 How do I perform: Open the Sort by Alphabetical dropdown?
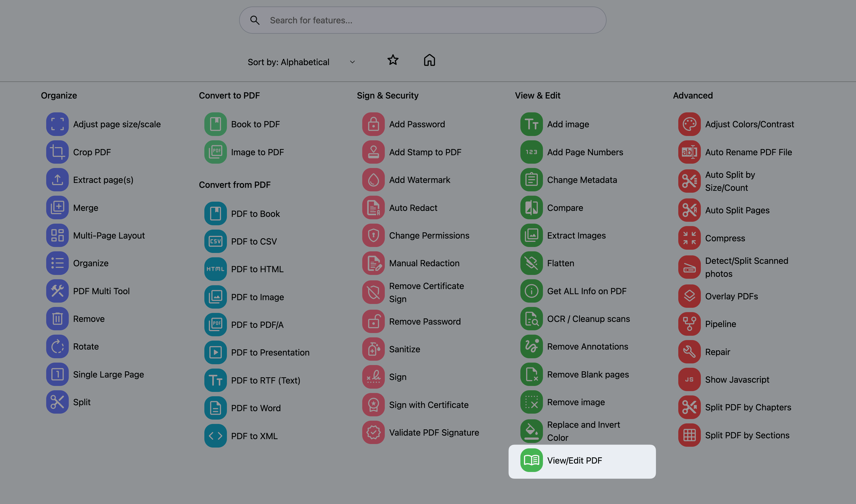tap(301, 62)
